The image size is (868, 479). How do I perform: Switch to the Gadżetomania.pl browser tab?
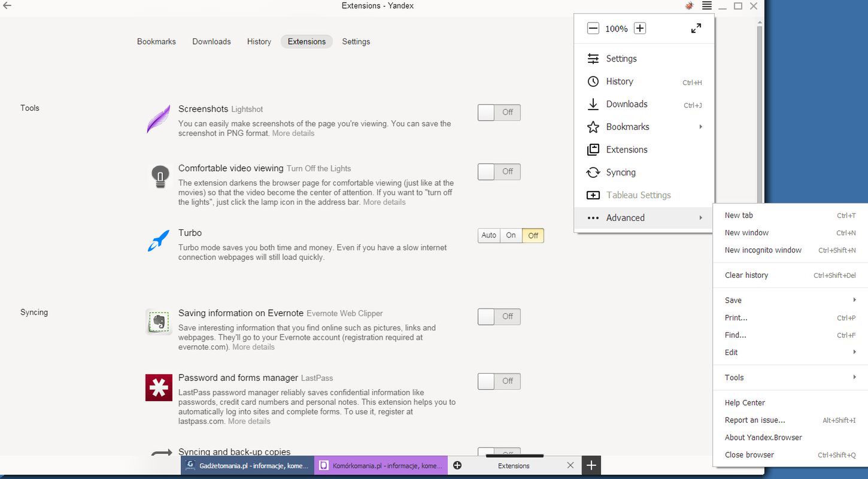[248, 465]
